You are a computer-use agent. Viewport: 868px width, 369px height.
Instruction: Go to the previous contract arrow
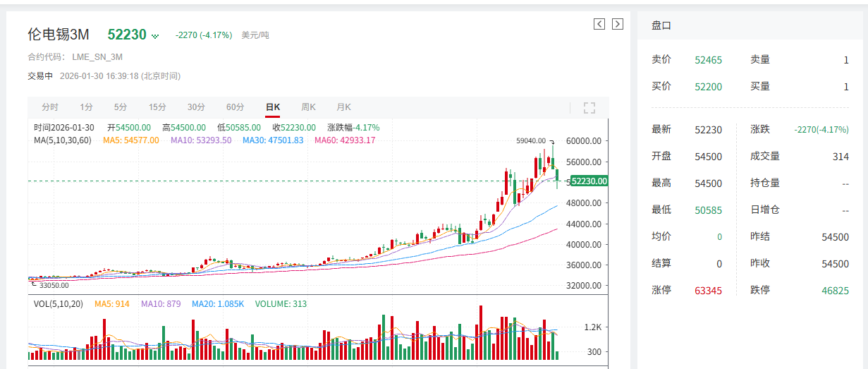tap(599, 24)
